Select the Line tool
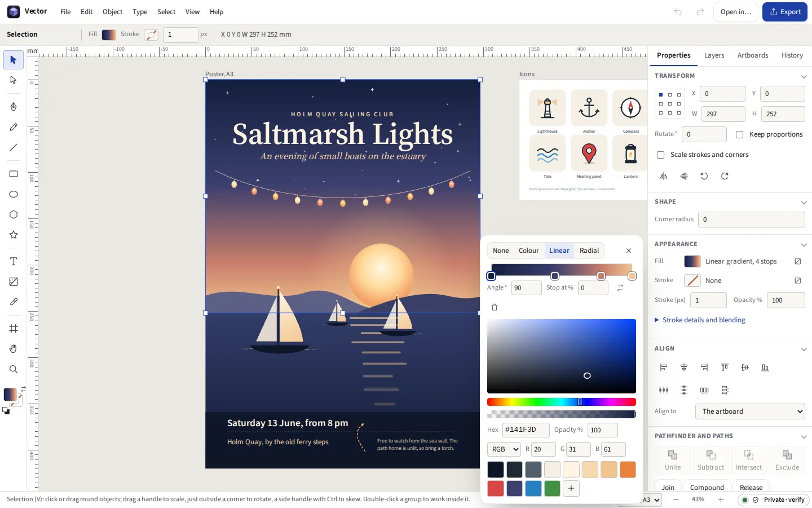The width and height of the screenshot is (812, 508). [x=14, y=147]
